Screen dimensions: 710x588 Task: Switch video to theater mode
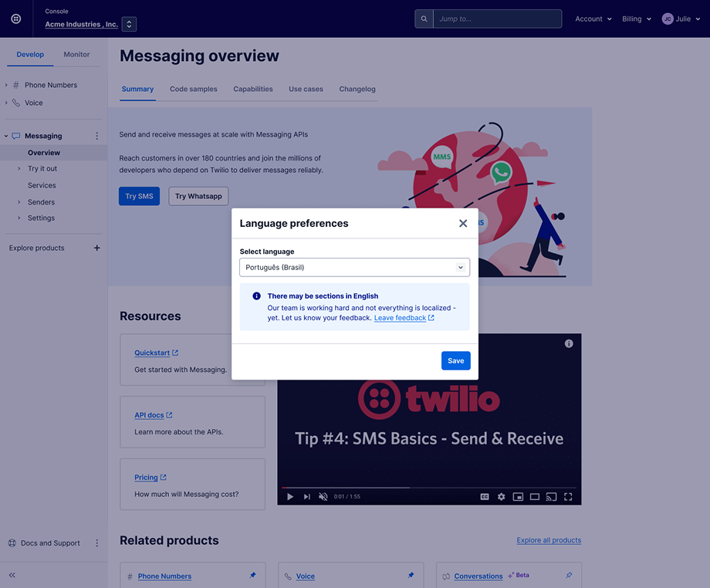coord(535,497)
